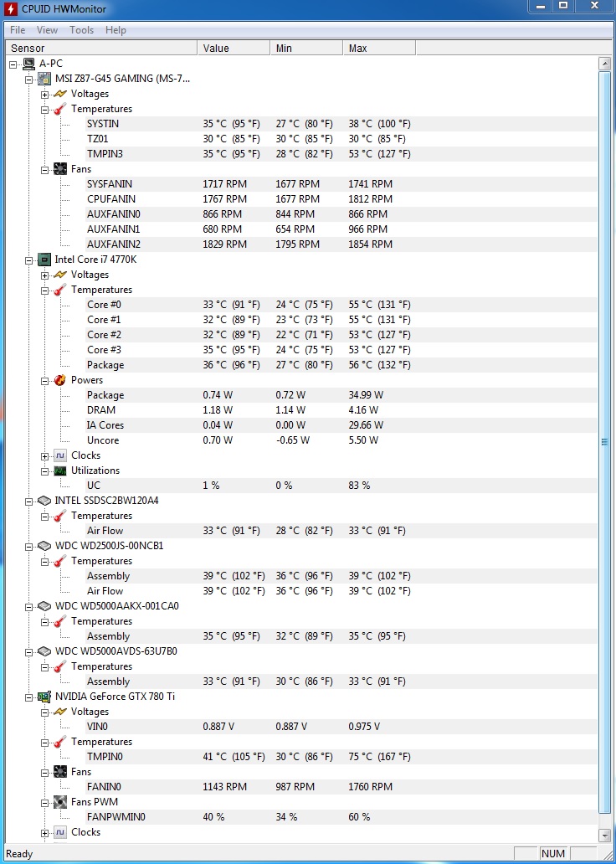Image resolution: width=616 pixels, height=864 pixels.
Task: Click the HWMonitor lightning app icon
Action: [11, 9]
